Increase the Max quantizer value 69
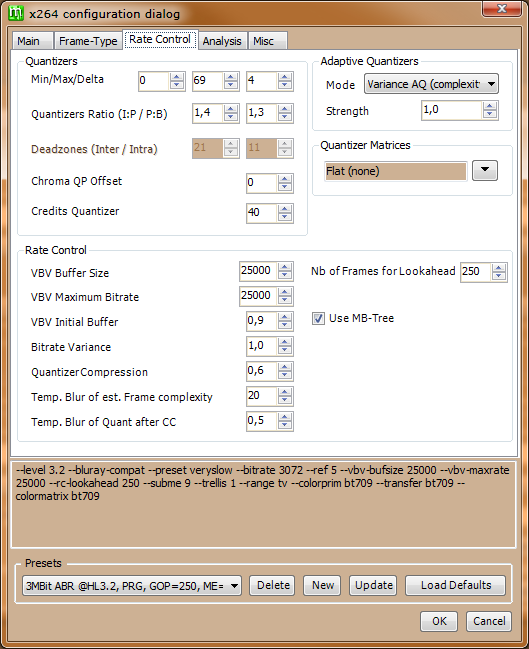Image resolution: width=529 pixels, height=649 pixels. 231,77
